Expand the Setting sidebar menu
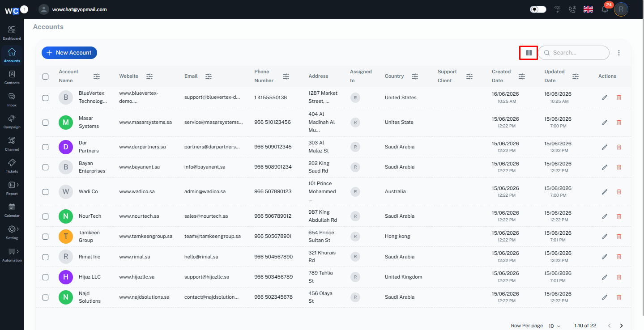 12,232
